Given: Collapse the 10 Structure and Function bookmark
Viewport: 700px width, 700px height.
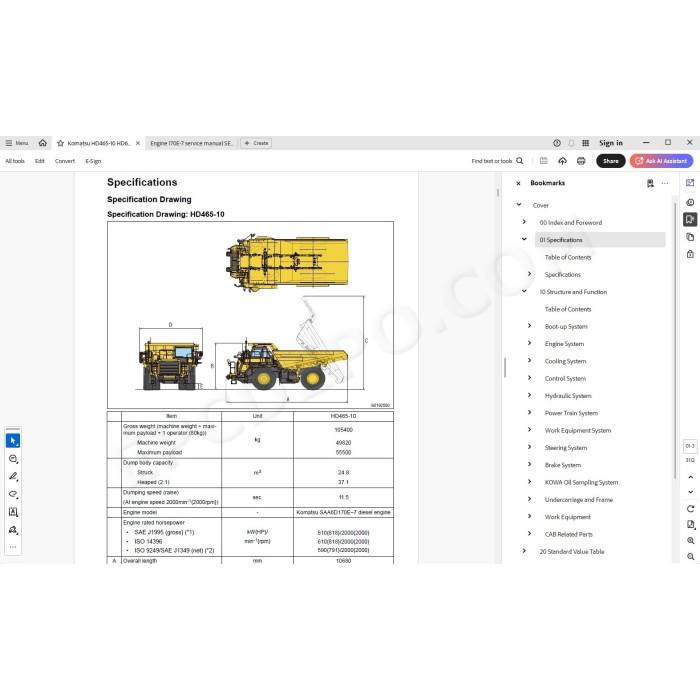Looking at the screenshot, I should tap(524, 291).
